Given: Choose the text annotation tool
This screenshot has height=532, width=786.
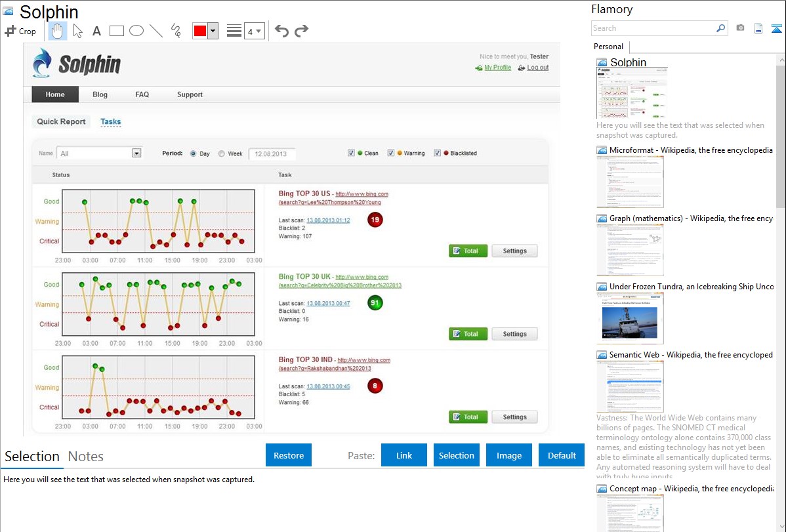Looking at the screenshot, I should pyautogui.click(x=96, y=31).
